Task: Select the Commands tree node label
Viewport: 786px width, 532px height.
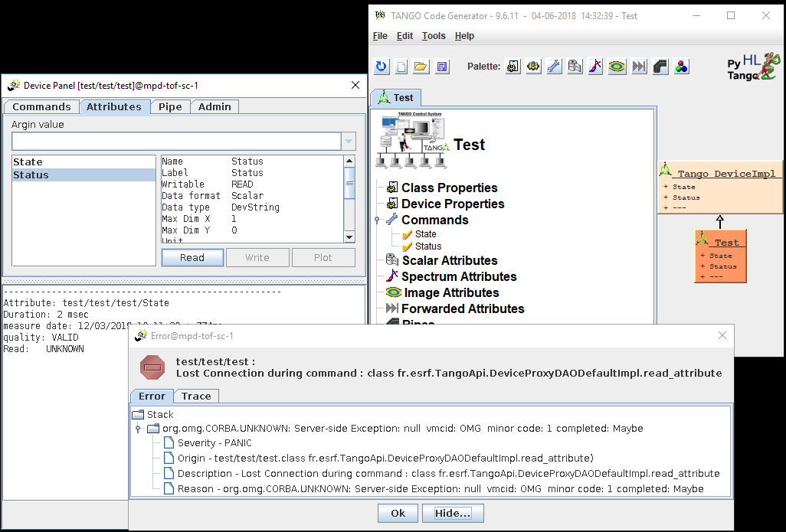Action: (x=434, y=220)
